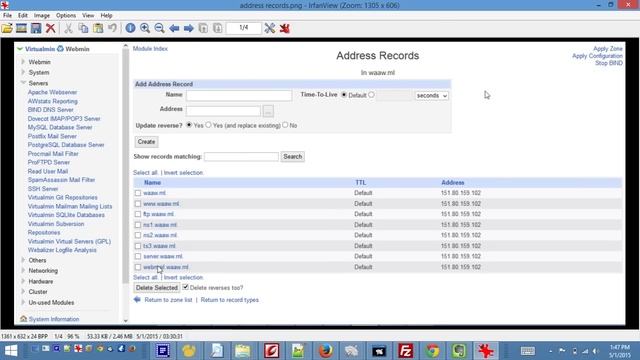Expand the Networking category in sidebar

(23, 271)
